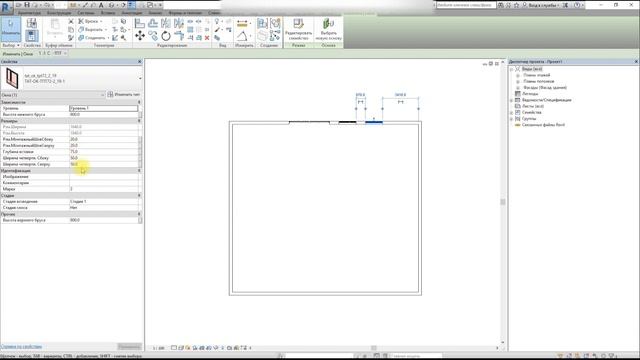
Task: Expand Планы этажей in project browser
Action: [518, 75]
